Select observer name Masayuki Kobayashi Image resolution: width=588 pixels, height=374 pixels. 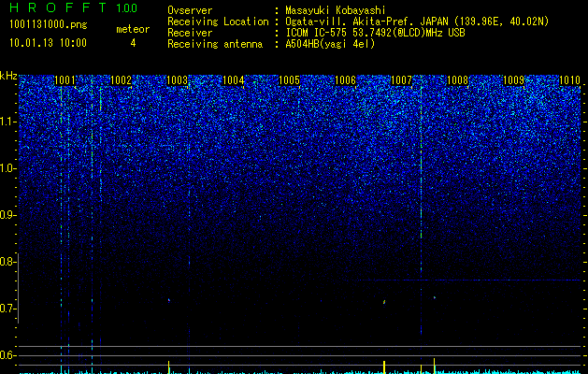(336, 10)
